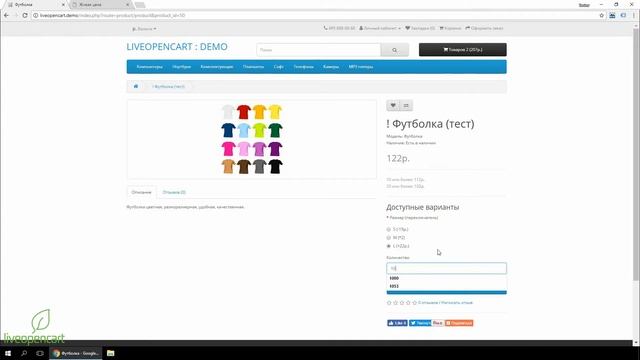Image resolution: width=640 pixels, height=360 pixels.
Task: Close the Живая цена browser tab
Action: tap(128, 4)
